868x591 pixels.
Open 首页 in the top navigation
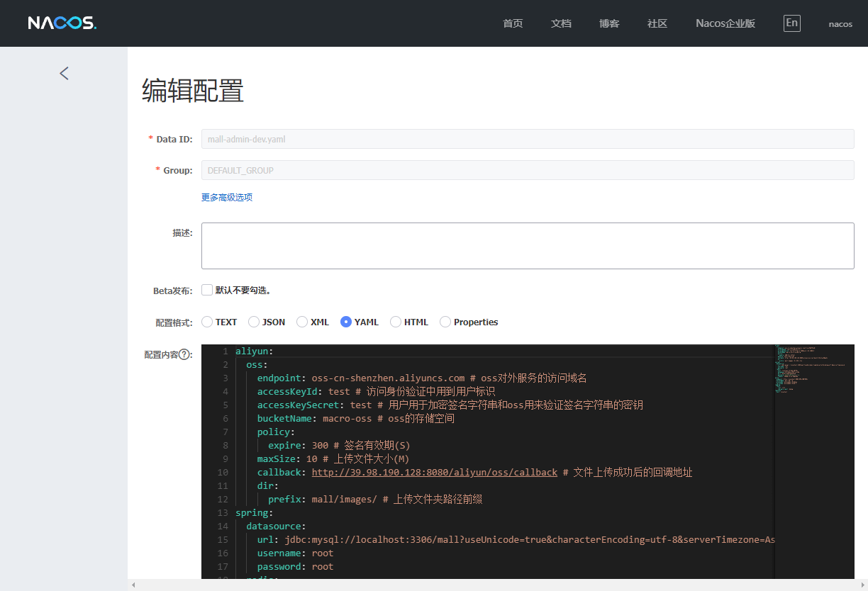click(513, 23)
